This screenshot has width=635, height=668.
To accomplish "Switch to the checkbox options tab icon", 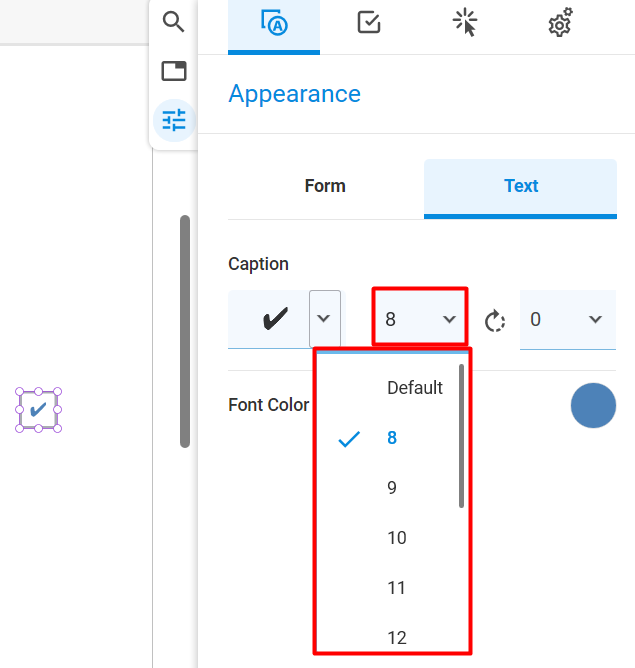I will (x=369, y=22).
